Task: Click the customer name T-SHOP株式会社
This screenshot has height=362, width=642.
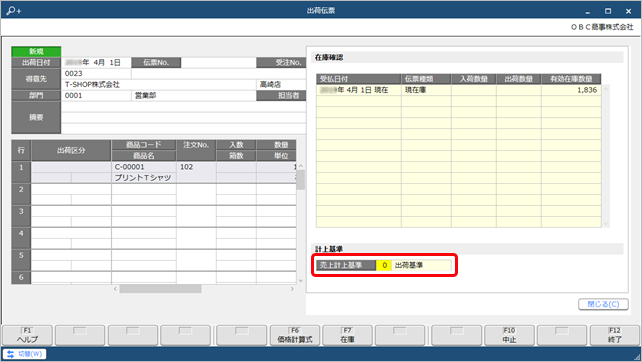Action: pos(93,85)
